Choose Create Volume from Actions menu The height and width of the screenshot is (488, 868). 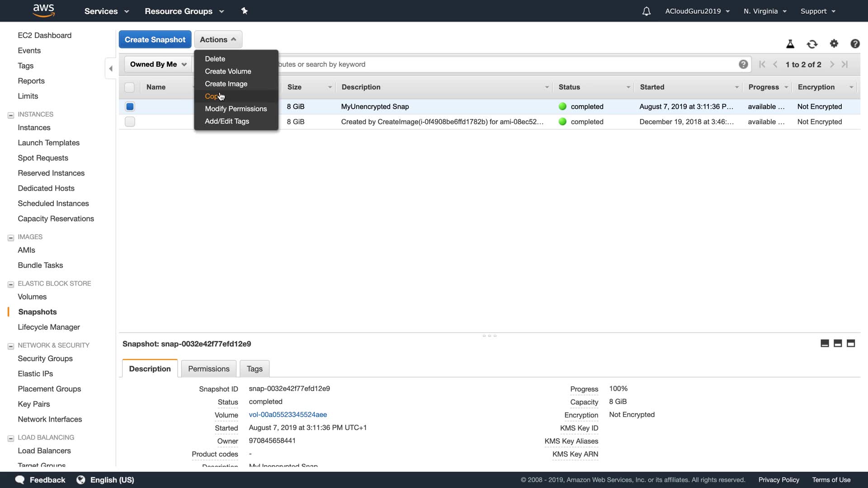click(228, 71)
